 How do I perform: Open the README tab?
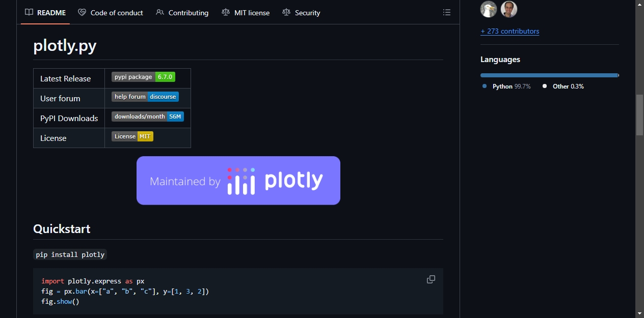pos(45,13)
